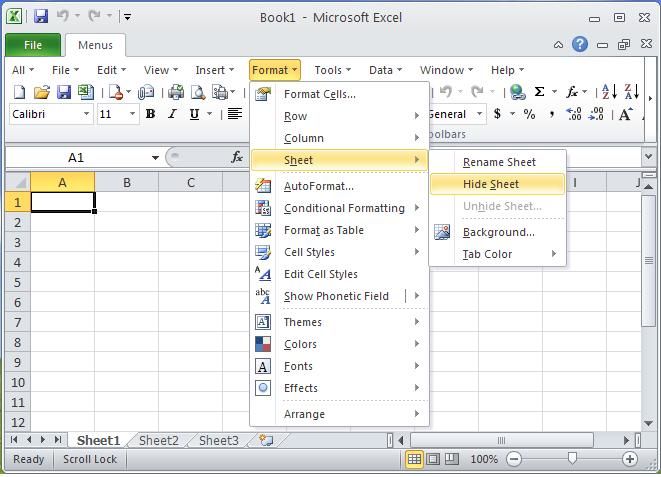This screenshot has width=661, height=477.
Task: Click the Insert Hyperlink globe icon
Action: [x=517, y=92]
